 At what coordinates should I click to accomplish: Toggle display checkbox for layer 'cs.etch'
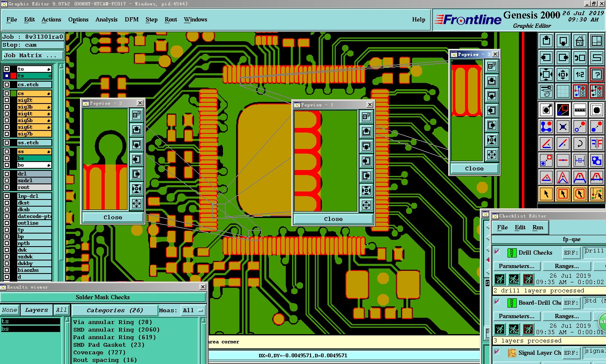tap(7, 85)
